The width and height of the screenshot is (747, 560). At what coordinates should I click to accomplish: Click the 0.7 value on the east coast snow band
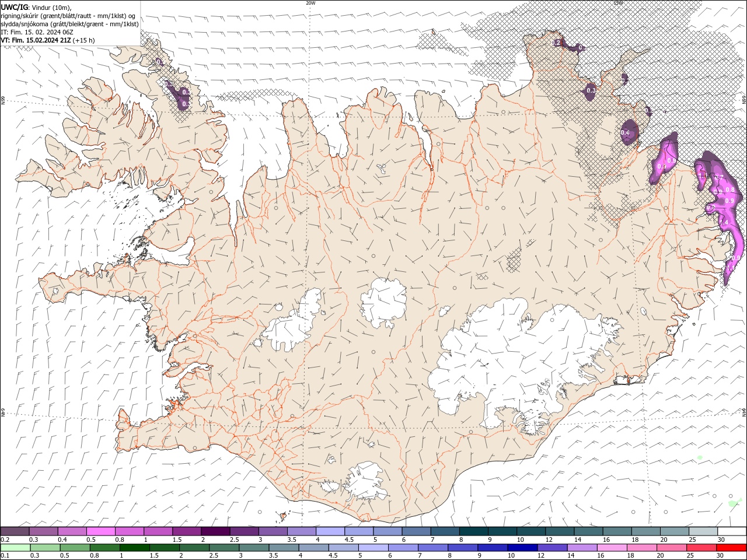coord(720,177)
